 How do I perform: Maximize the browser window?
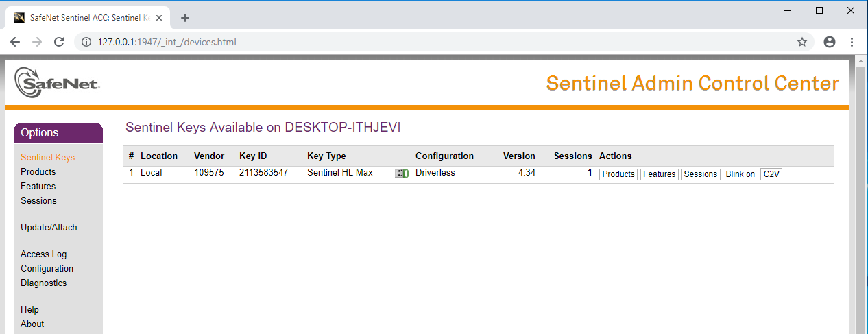[819, 10]
